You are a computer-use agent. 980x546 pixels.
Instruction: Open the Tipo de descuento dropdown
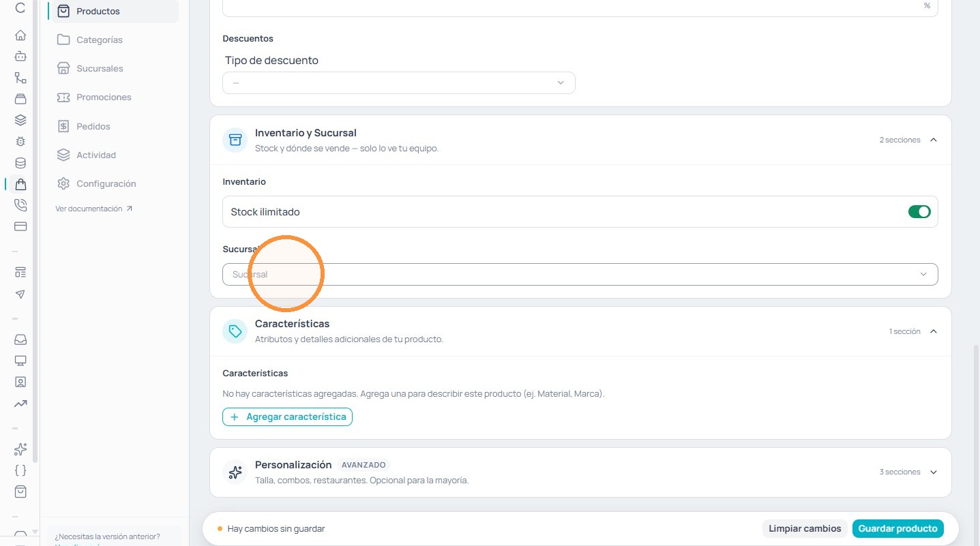399,82
